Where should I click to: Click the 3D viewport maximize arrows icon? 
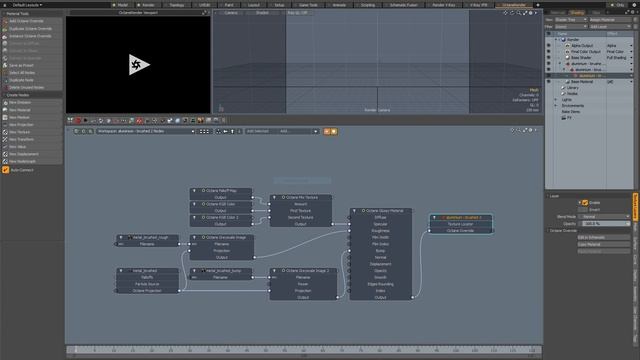(525, 13)
